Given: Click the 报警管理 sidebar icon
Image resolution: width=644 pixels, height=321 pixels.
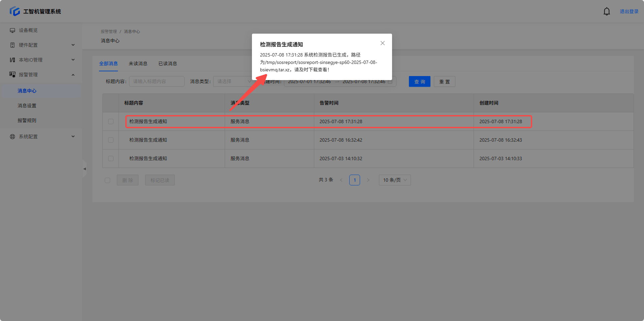Looking at the screenshot, I should [x=12, y=75].
